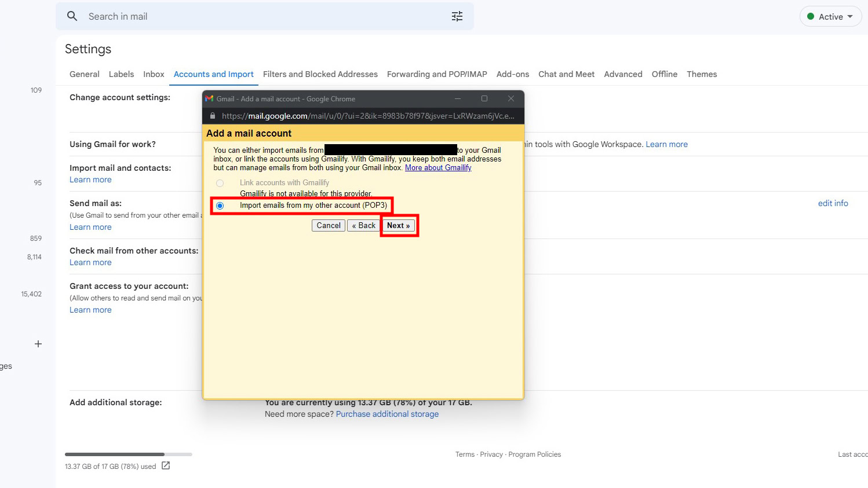This screenshot has width=868, height=488.
Task: Open storage details external link icon
Action: [x=166, y=465]
